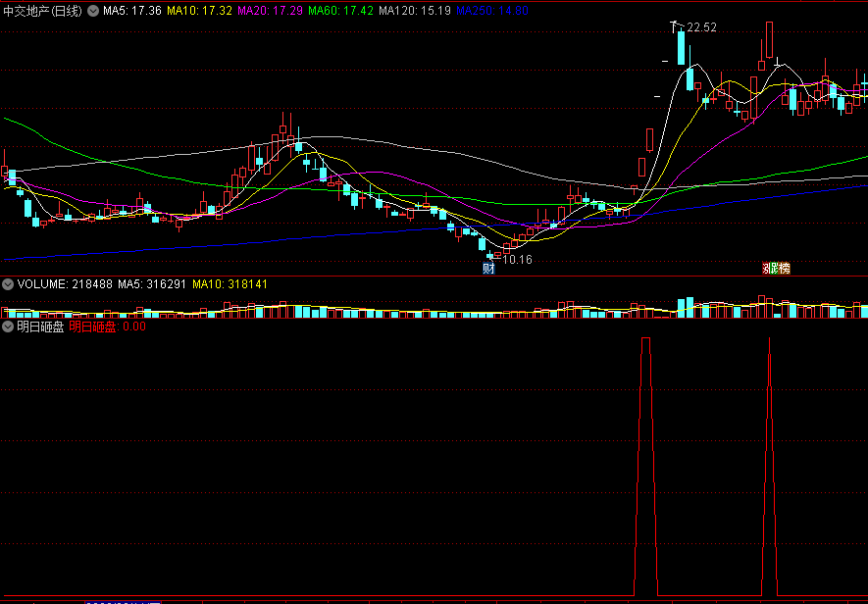Screen dimensions: 868x604
Task: Click the second red 明日砸盘 signal spike
Action: (x=770, y=466)
